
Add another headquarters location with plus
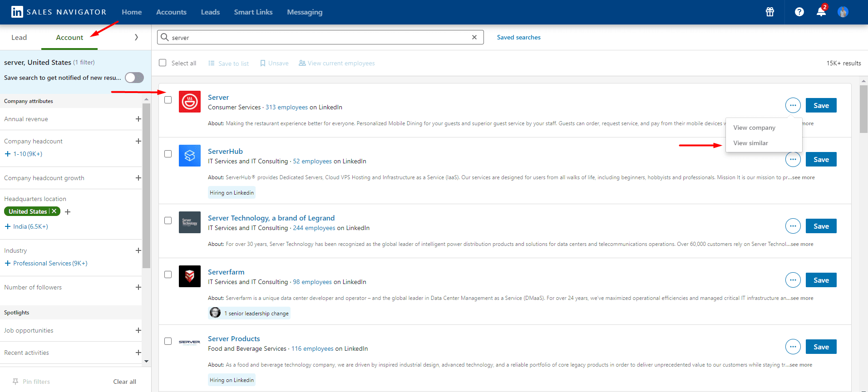click(x=68, y=211)
